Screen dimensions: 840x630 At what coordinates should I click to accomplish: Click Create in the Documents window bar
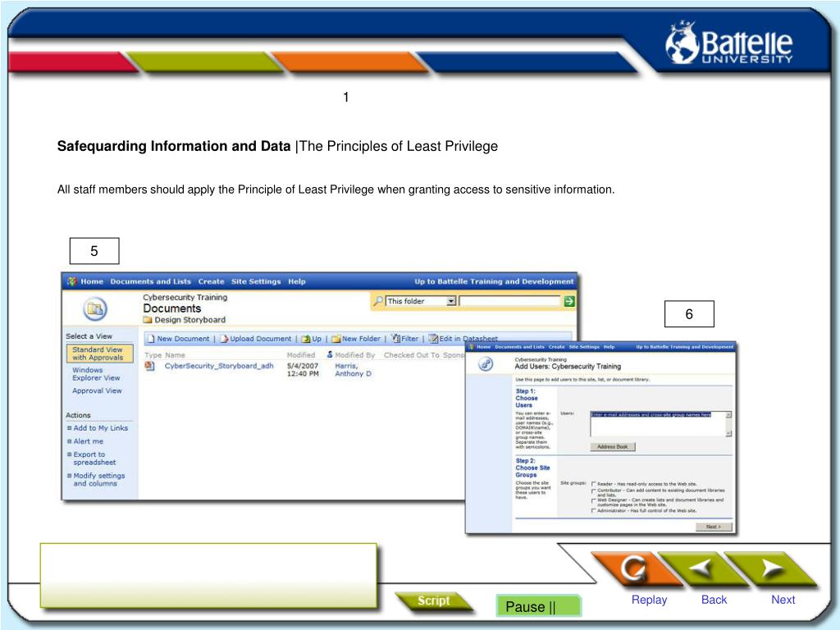[x=211, y=281]
